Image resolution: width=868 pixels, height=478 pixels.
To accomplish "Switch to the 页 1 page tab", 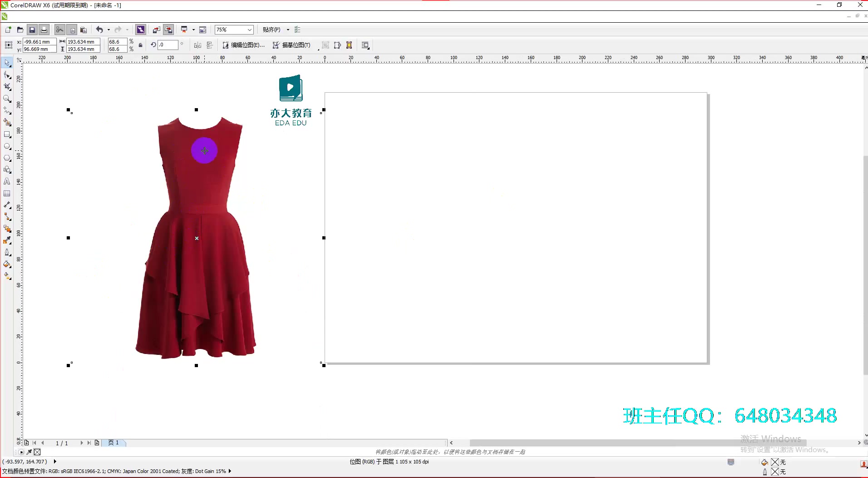I will click(x=113, y=443).
